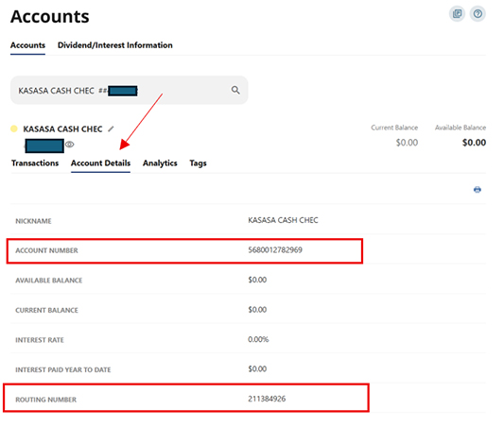Click the bold $0.00 available balance header amount
This screenshot has width=504, height=427.
474,143
